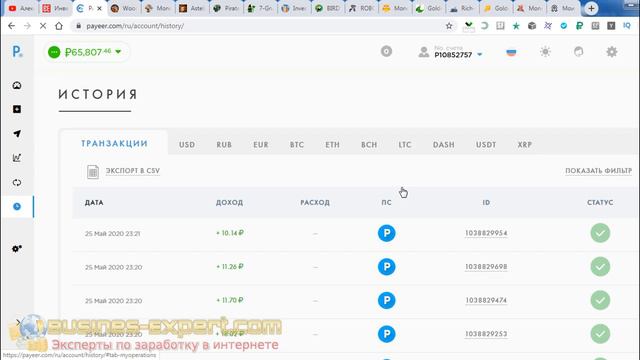The width and height of the screenshot is (640, 360).
Task: Switch to the YouTube browser tab
Action: [20, 8]
